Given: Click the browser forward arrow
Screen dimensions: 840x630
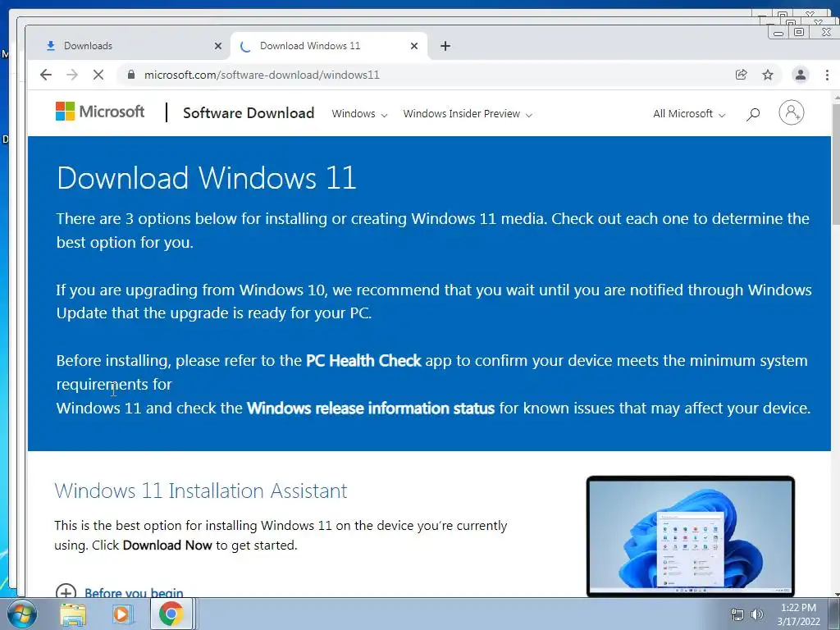Looking at the screenshot, I should [72, 75].
